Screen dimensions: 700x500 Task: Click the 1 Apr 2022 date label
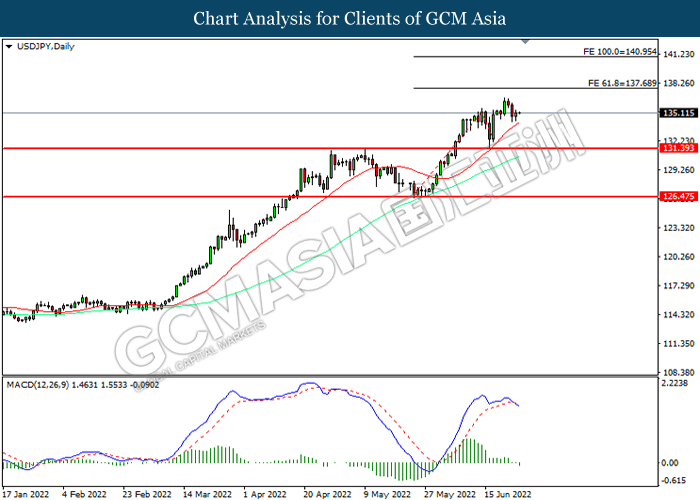tap(265, 494)
